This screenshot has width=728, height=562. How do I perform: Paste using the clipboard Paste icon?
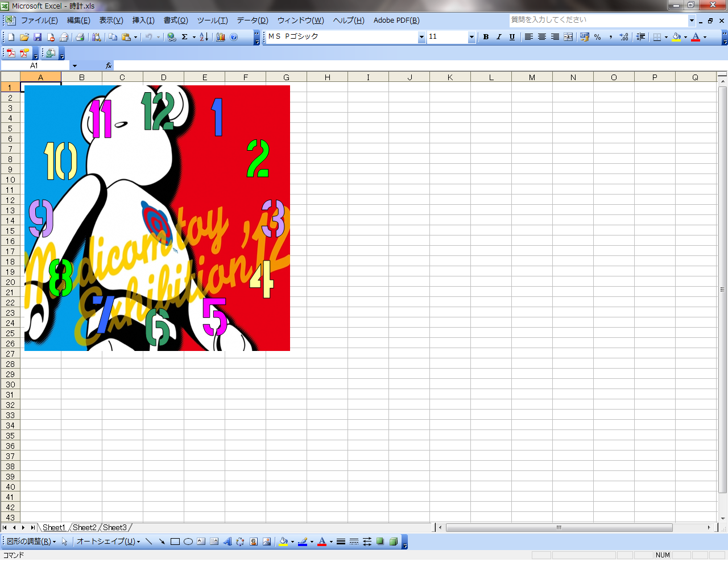[126, 37]
